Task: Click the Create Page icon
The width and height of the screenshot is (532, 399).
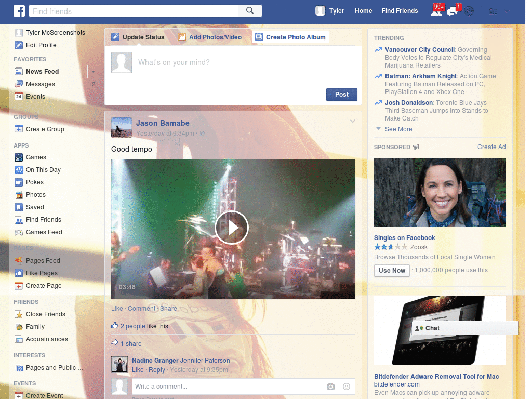Action: (x=19, y=286)
